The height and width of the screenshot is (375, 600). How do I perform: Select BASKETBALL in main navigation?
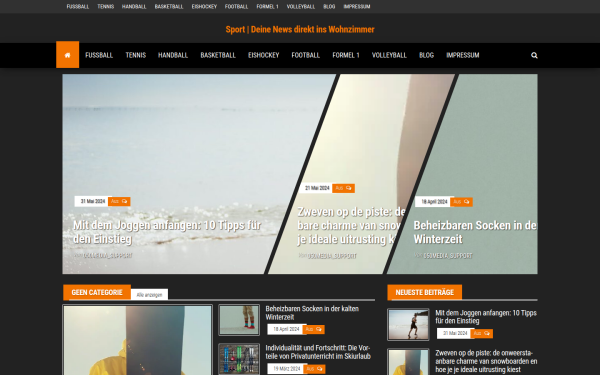click(x=218, y=55)
